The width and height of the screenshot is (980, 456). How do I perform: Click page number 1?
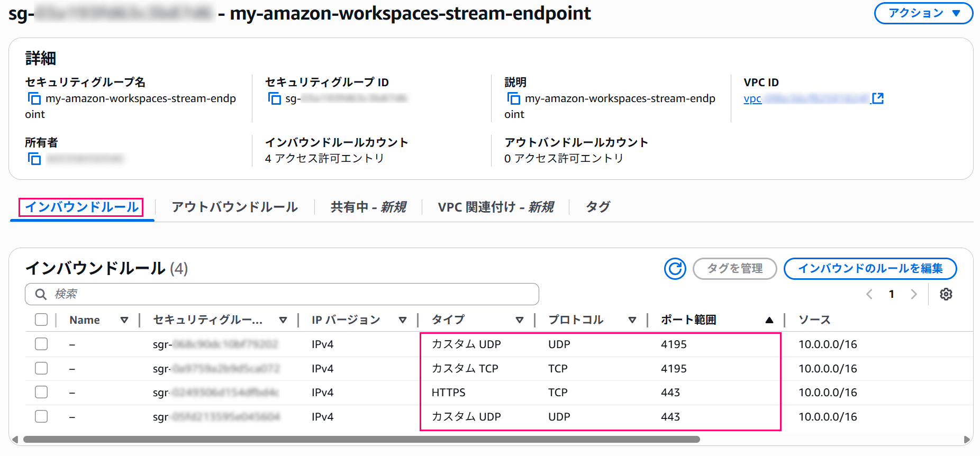(x=892, y=294)
